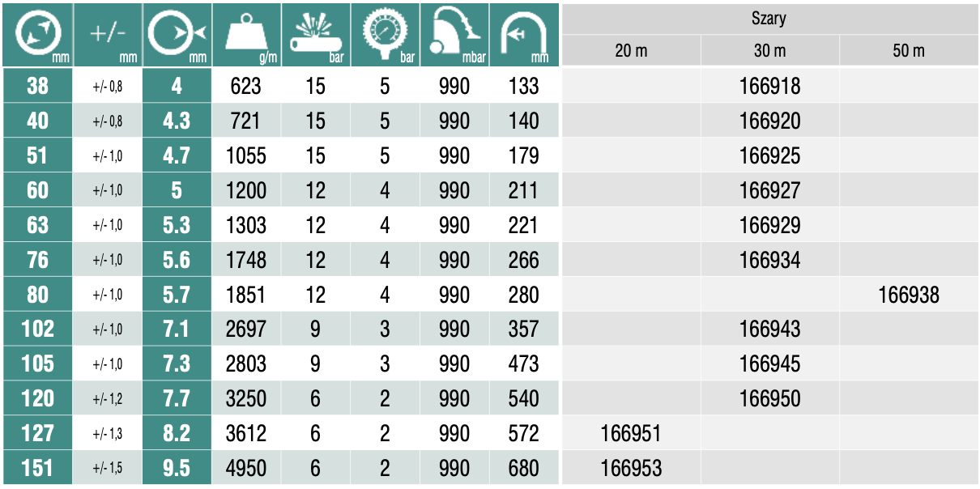Click the 4950 weight value cell
This screenshot has height=489, width=980.
[246, 469]
